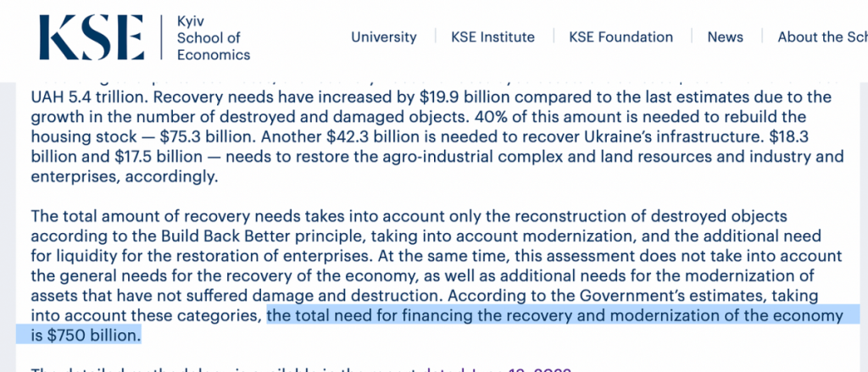Follow the purple dated report link
The height and width of the screenshot is (372, 868).
coord(497,369)
